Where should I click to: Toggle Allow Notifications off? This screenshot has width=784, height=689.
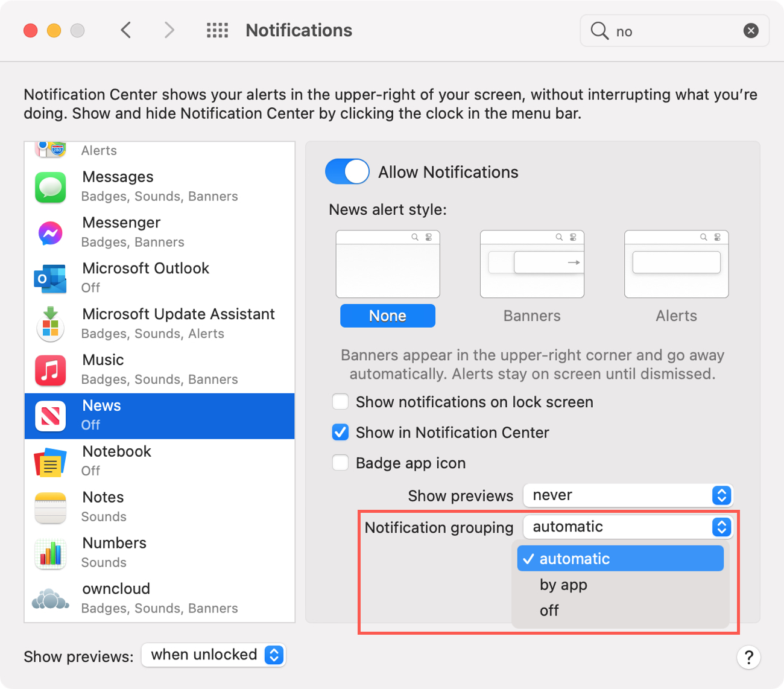click(347, 171)
